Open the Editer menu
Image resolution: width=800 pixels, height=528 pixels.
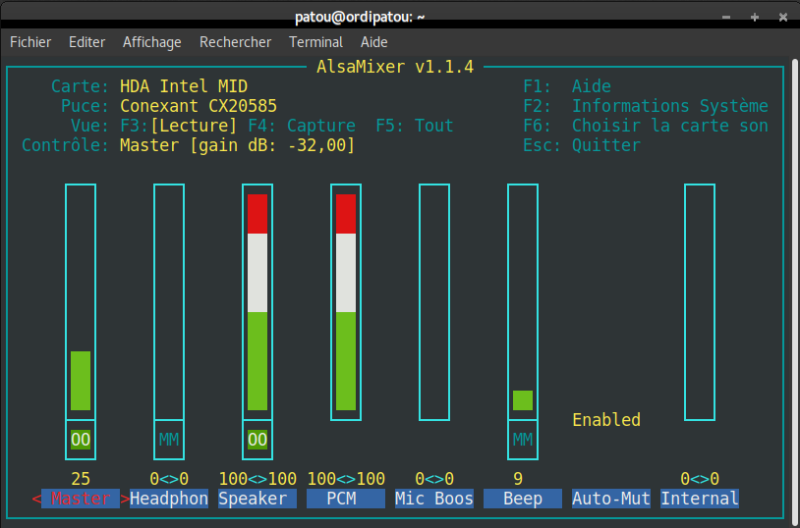click(x=87, y=42)
